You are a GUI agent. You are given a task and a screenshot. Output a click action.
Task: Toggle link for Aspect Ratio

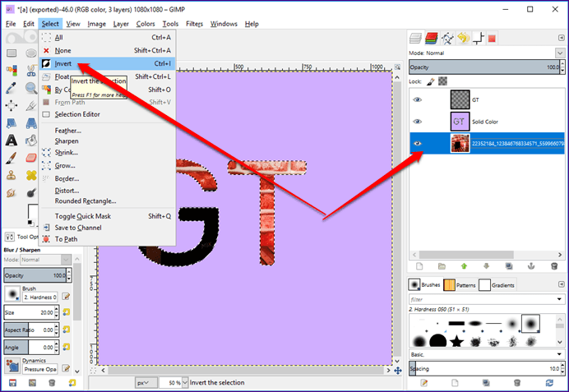click(66, 330)
